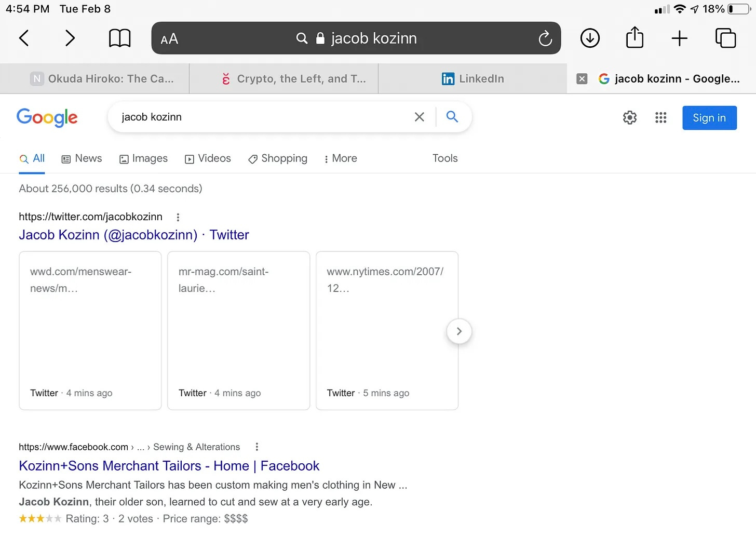Open Google settings gear

coord(630,117)
